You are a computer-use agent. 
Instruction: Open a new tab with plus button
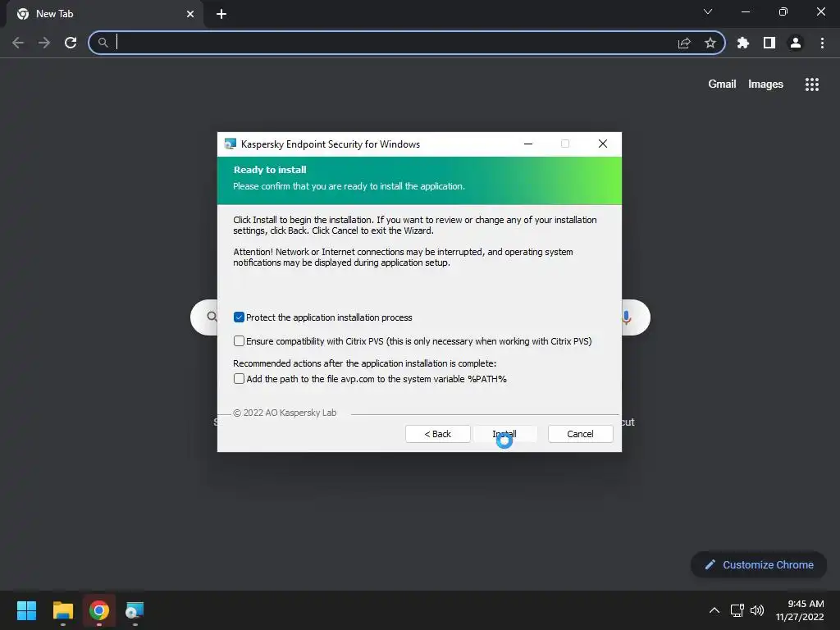pyautogui.click(x=221, y=14)
